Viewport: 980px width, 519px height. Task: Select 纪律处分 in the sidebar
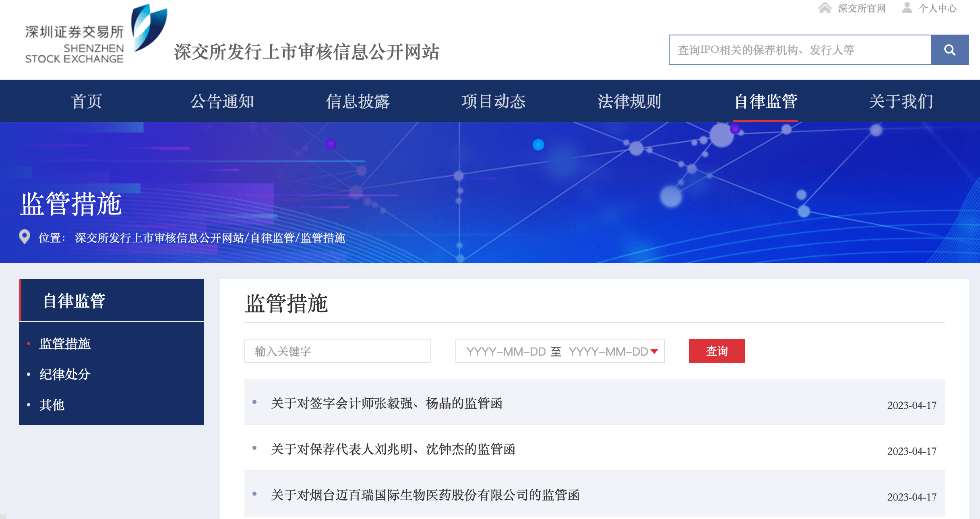tap(65, 374)
